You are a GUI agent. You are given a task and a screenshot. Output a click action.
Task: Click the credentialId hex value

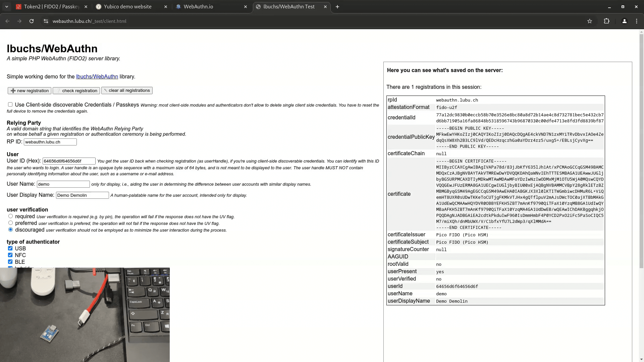pyautogui.click(x=520, y=118)
